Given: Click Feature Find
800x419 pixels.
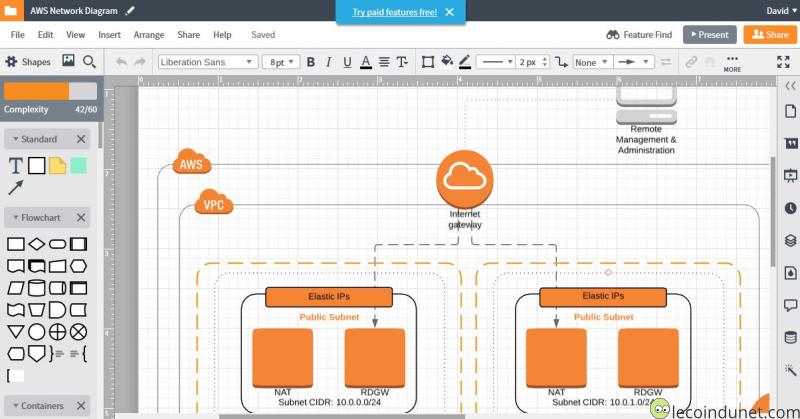Looking at the screenshot, I should 639,35.
